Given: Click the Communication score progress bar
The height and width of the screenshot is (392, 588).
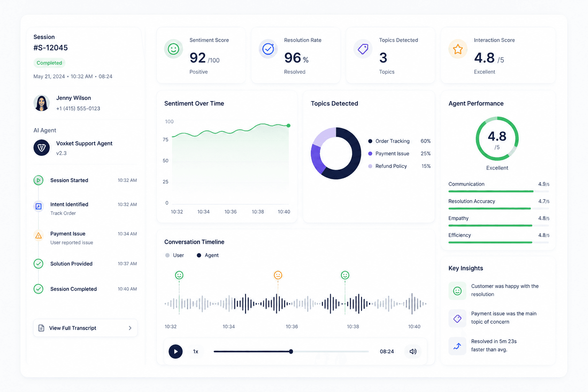Looking at the screenshot, I should [x=498, y=191].
